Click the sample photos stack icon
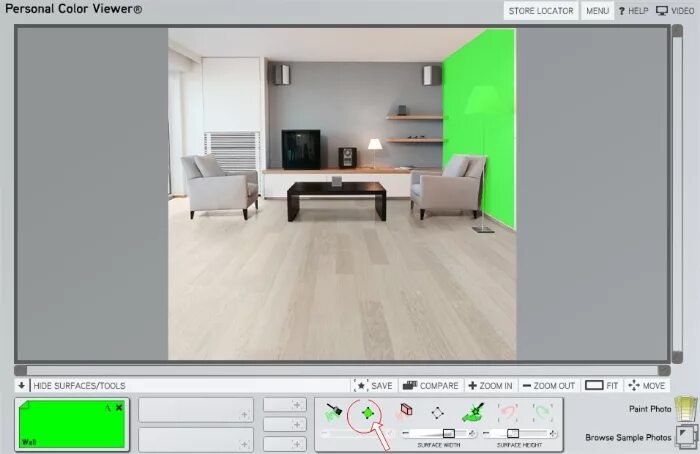 [687, 437]
